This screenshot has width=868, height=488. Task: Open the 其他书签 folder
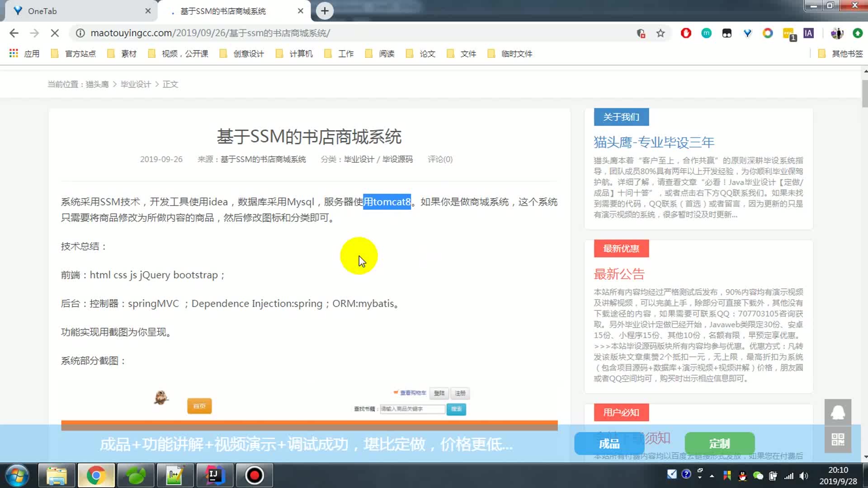pyautogui.click(x=840, y=54)
